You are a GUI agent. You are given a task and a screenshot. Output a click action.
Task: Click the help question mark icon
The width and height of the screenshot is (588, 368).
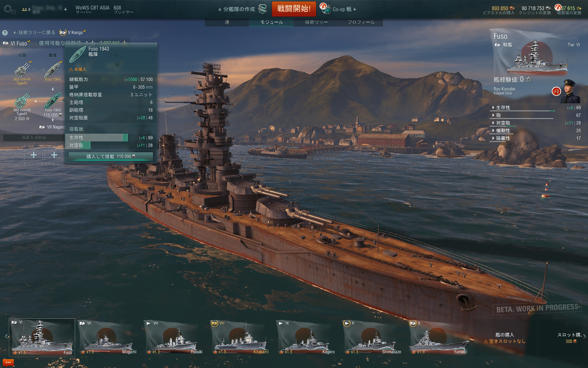(5, 33)
